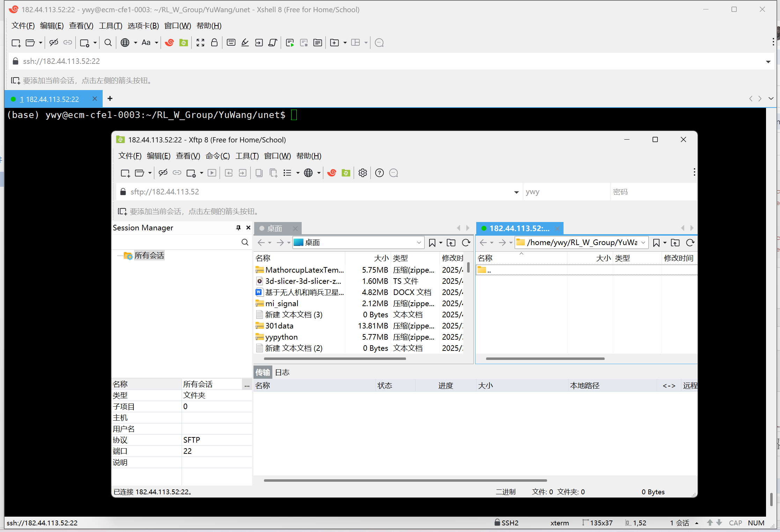
Task: Add new Xshell session tab
Action: (x=110, y=99)
